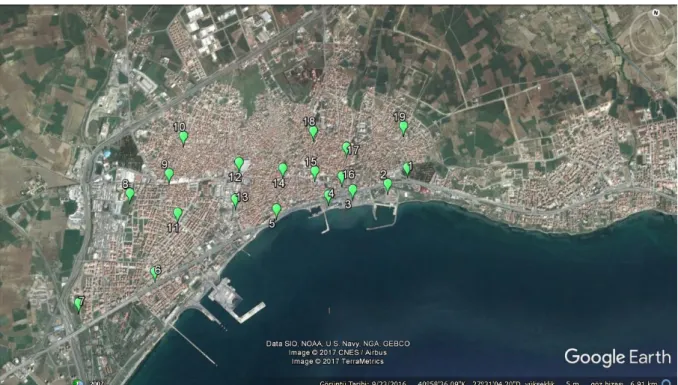This screenshot has height=385, width=678.
Task: Select the green pin labeled 11
Action: click(177, 214)
